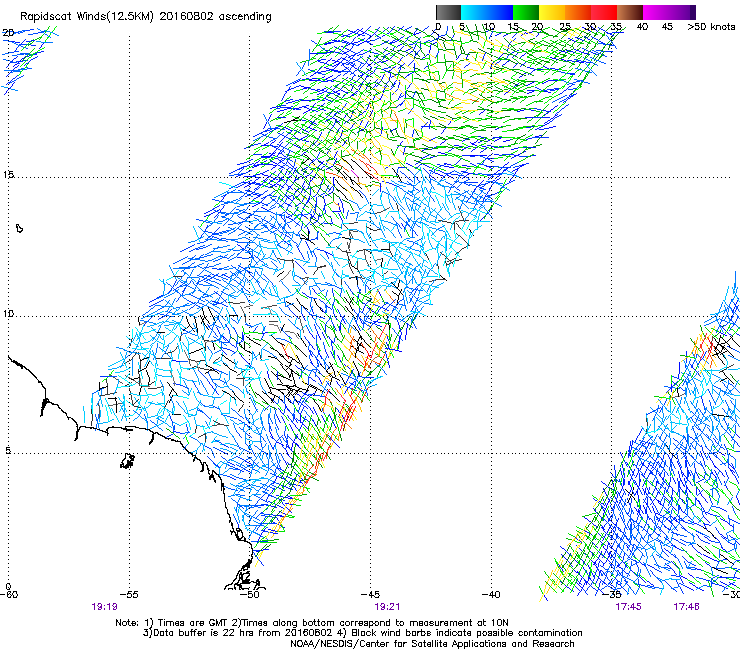The height and width of the screenshot is (650, 740).
Task: Click the latitude '5' label on left axis
Action: point(8,451)
